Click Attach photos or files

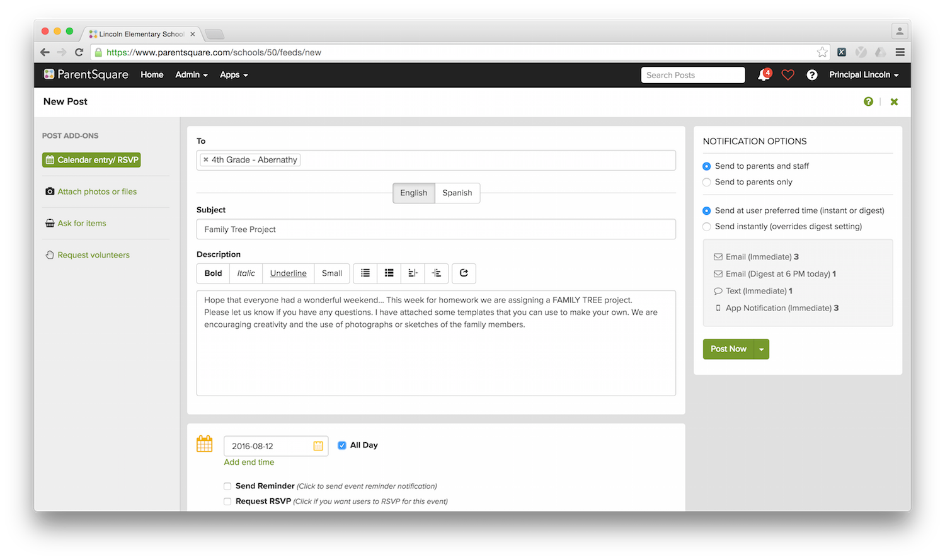[x=91, y=191]
